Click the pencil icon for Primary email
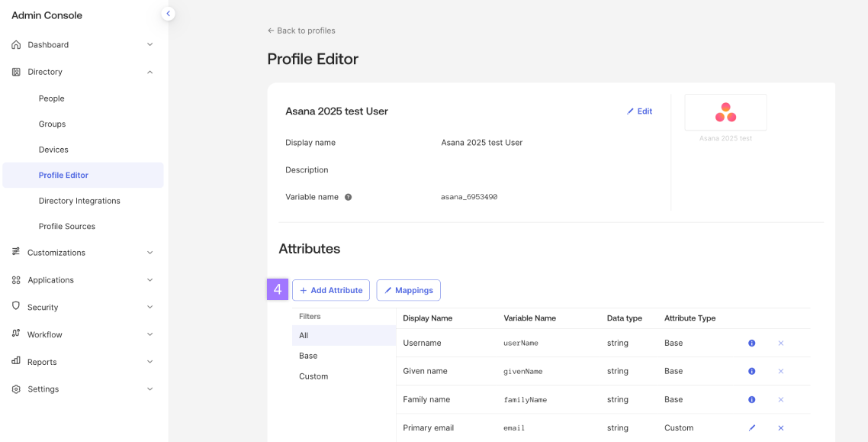The height and width of the screenshot is (442, 868). [751, 428]
